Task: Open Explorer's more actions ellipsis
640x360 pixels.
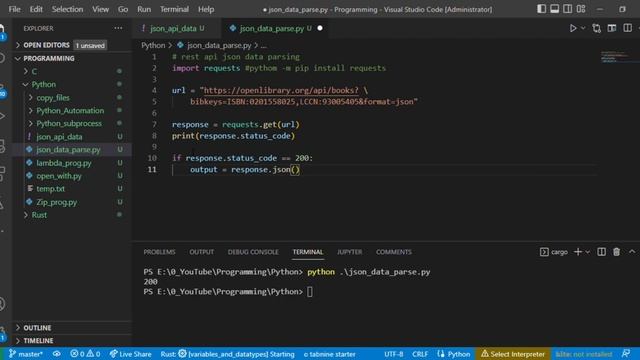Action: point(118,28)
